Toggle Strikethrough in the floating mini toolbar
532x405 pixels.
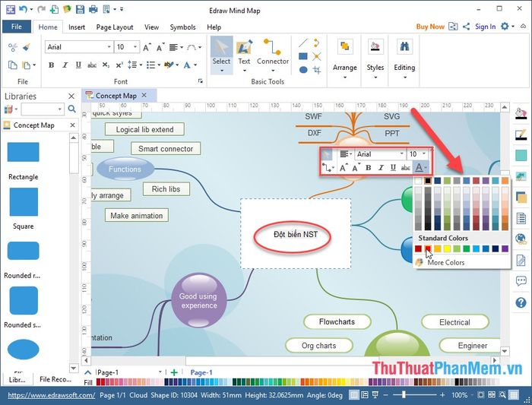point(406,168)
